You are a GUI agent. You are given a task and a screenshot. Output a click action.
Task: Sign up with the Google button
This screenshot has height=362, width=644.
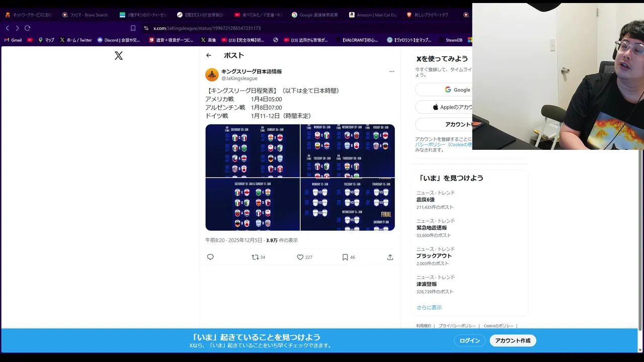[444, 90]
